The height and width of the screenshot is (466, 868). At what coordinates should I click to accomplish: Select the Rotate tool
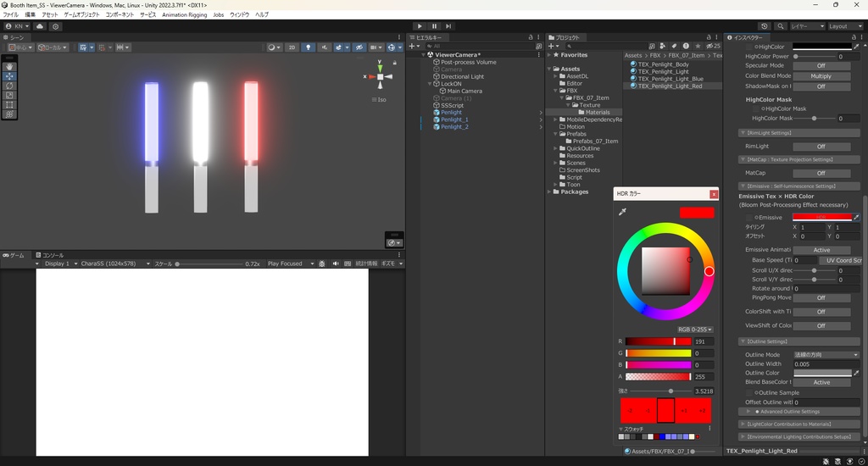click(9, 86)
